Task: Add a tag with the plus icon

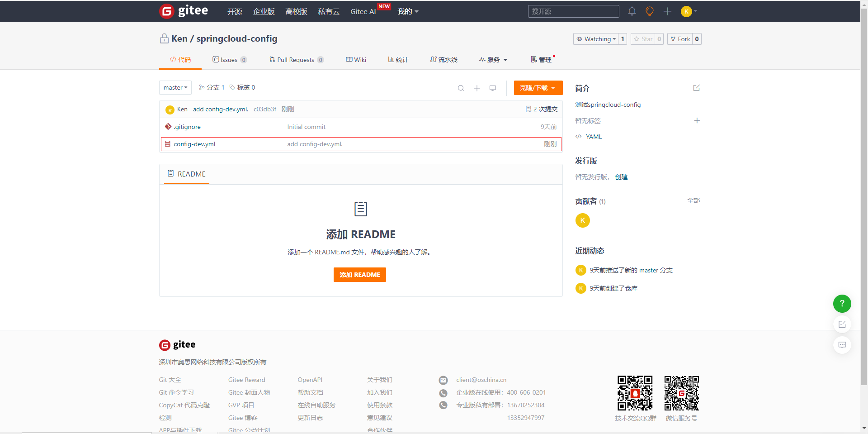Action: (697, 120)
